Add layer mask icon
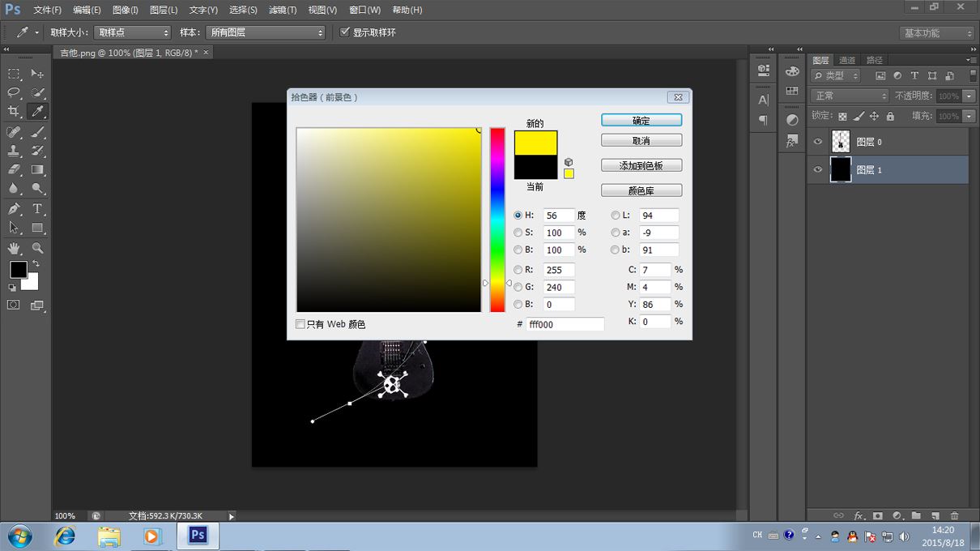The image size is (980, 551). coord(877,515)
